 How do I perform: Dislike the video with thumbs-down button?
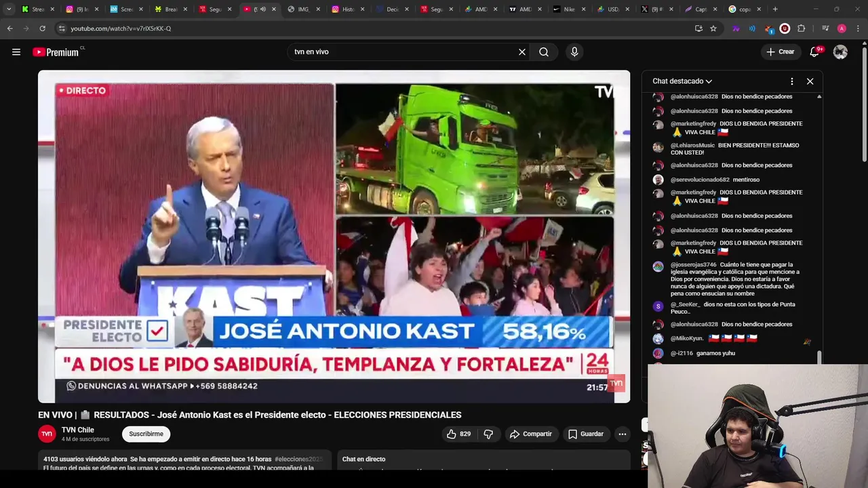tap(488, 434)
